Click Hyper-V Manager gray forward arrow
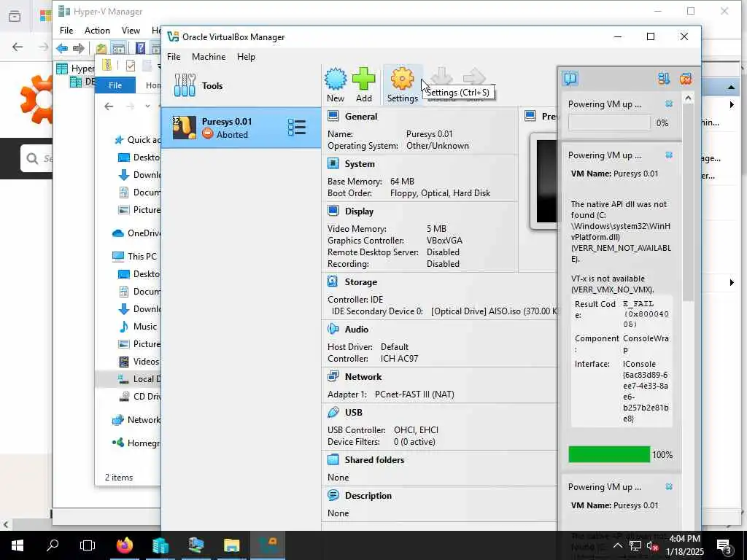The width and height of the screenshot is (747, 560). 79,47
